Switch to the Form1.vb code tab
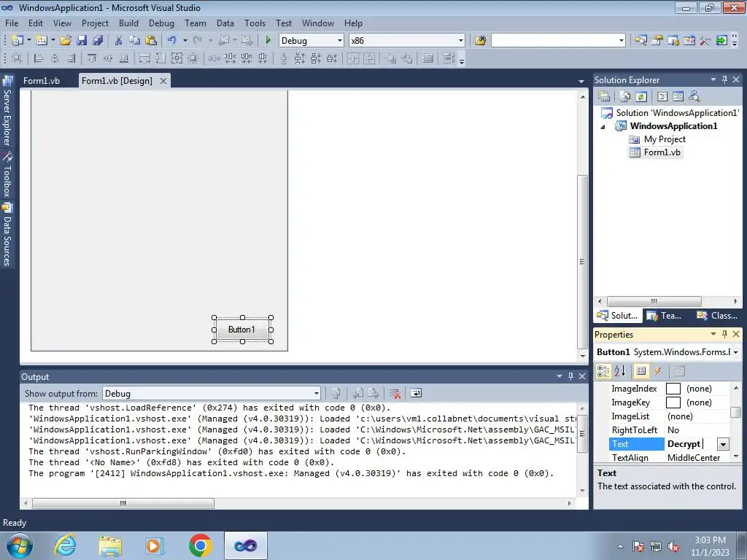 pos(42,80)
